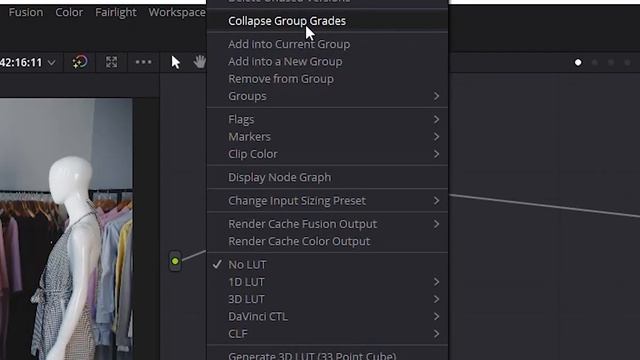Open the Fairlight menu
The width and height of the screenshot is (640, 360).
click(116, 12)
